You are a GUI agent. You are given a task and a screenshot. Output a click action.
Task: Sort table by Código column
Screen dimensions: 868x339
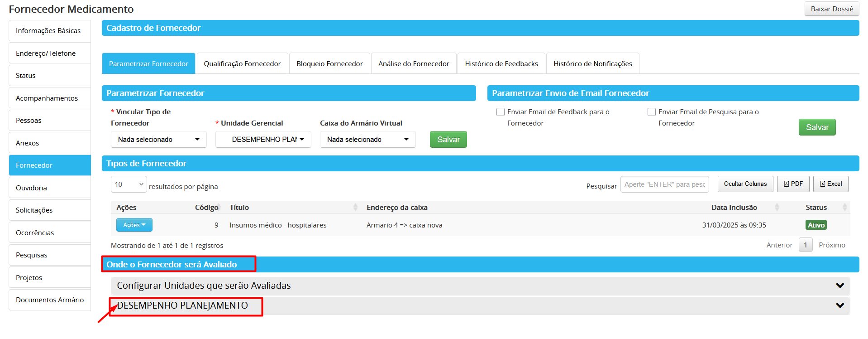coord(206,208)
